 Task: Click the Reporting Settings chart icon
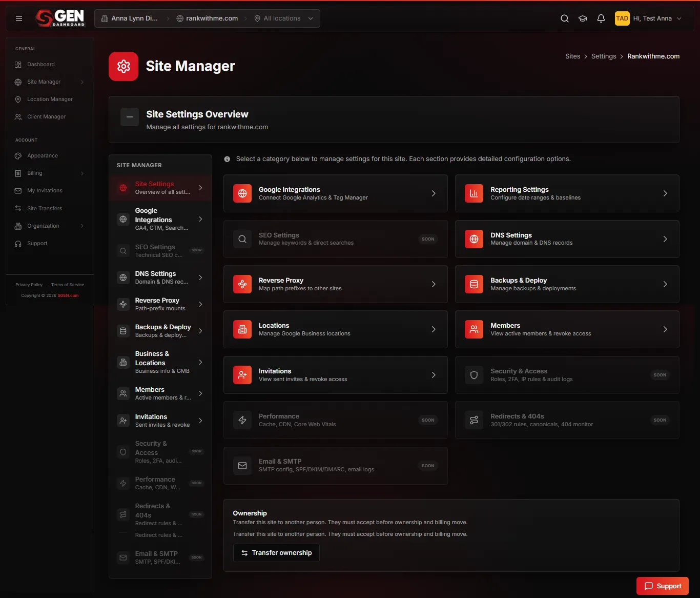click(474, 193)
